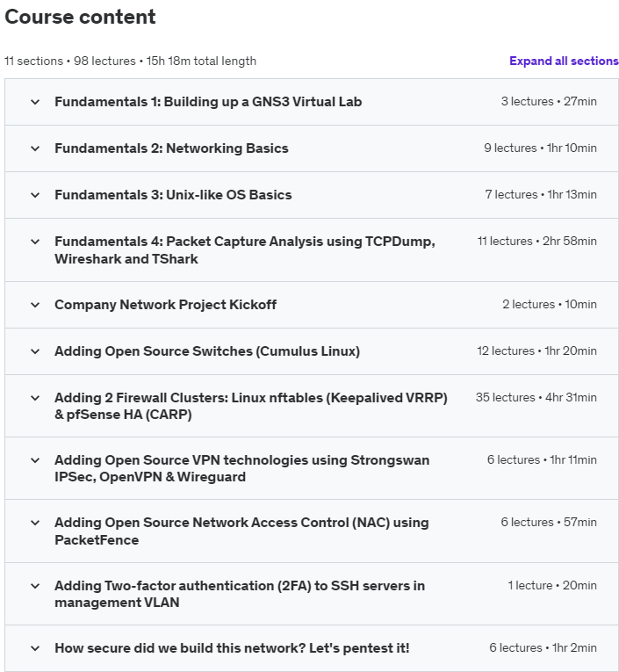The image size is (619, 672).
Task: Open 'Adding Open Source VPN technologies' section title
Action: click(241, 468)
